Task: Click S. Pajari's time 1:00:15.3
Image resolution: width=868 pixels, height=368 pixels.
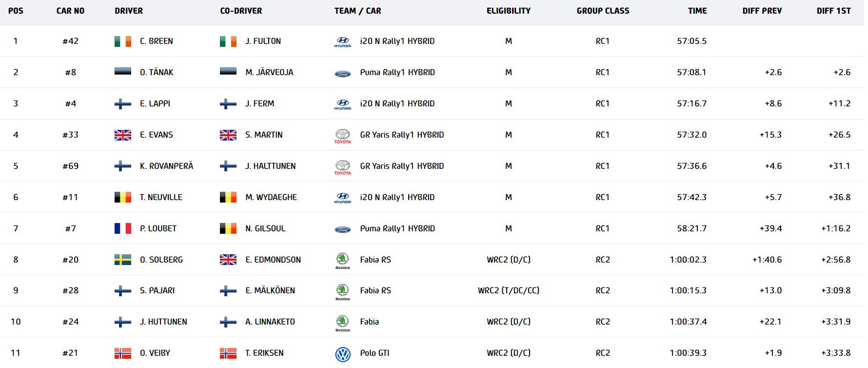Action: tap(688, 290)
